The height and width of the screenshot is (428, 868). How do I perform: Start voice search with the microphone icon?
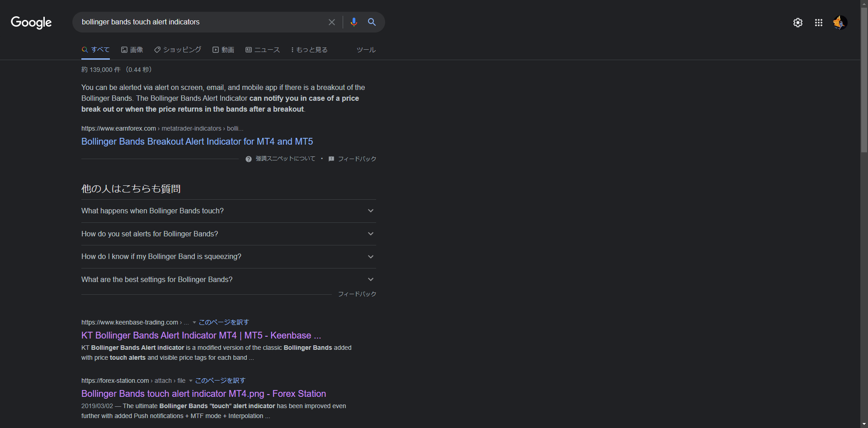[x=354, y=22]
